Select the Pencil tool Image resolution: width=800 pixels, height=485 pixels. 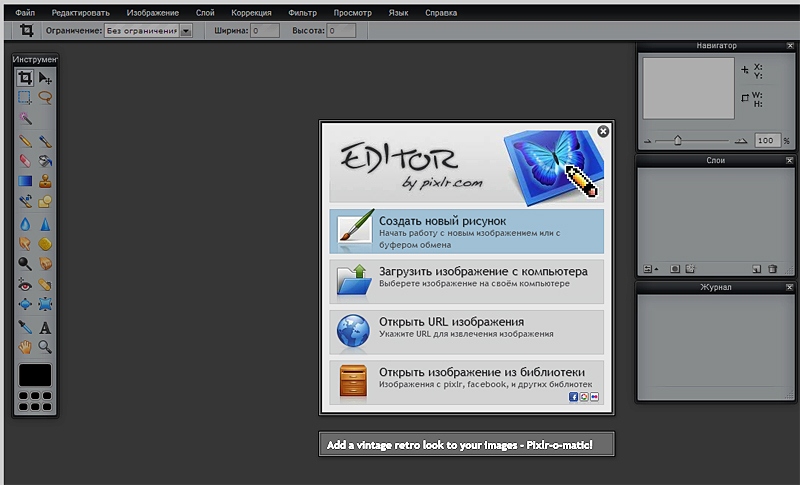coord(24,141)
